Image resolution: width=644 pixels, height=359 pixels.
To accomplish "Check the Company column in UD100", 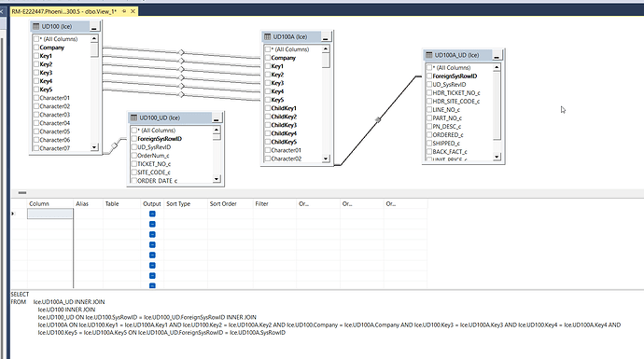I will pyautogui.click(x=36, y=48).
